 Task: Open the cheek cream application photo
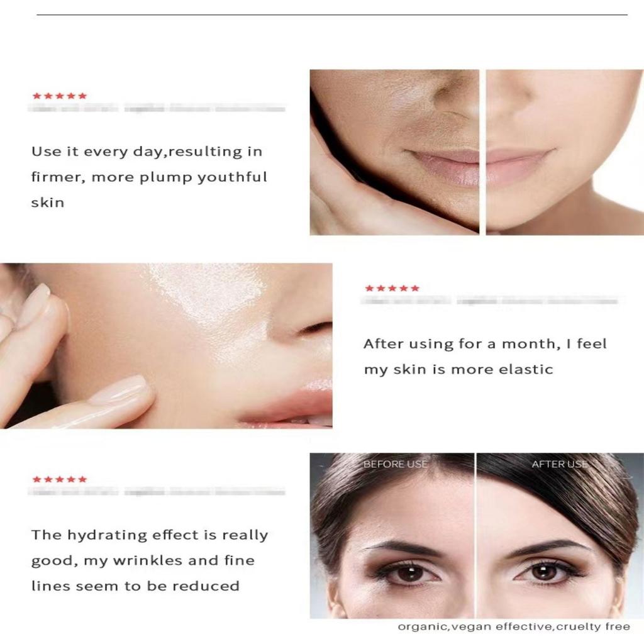[x=166, y=346]
